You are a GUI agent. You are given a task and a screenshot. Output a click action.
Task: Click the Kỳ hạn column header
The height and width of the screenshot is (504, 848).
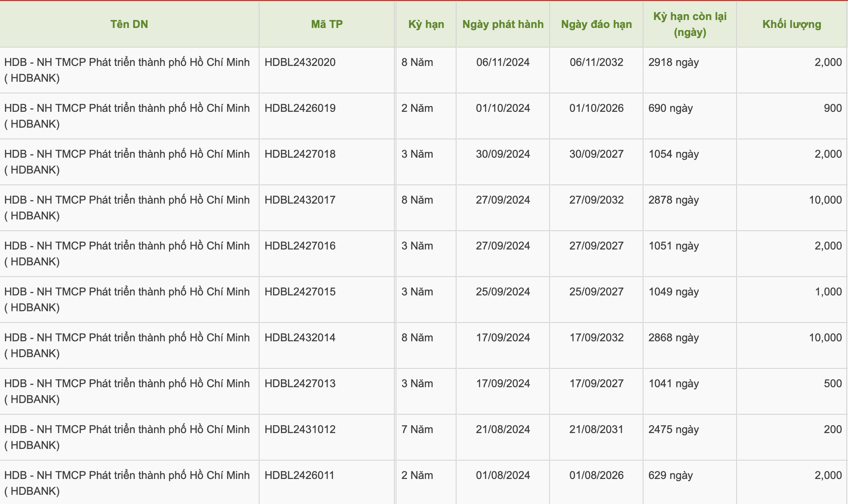coord(426,24)
